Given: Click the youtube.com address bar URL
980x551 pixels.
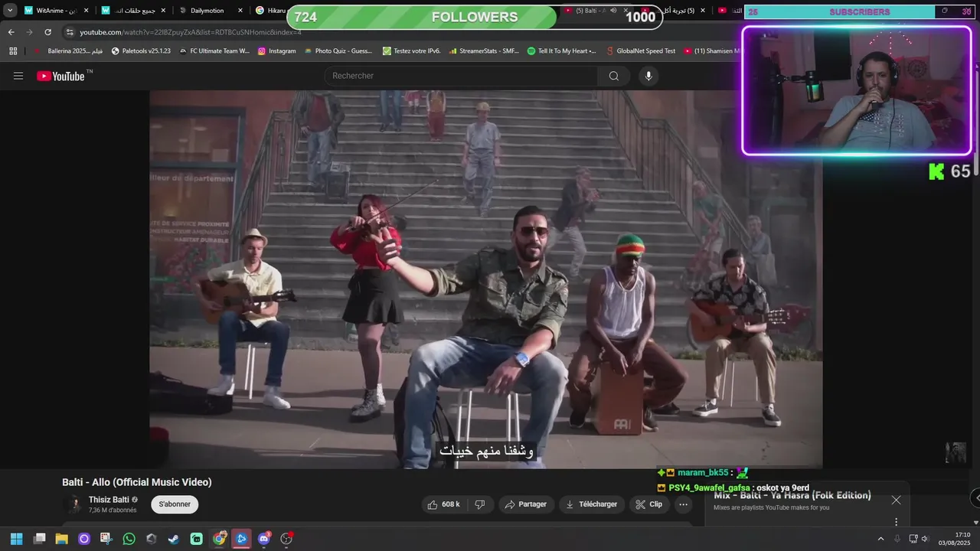Looking at the screenshot, I should pyautogui.click(x=190, y=32).
